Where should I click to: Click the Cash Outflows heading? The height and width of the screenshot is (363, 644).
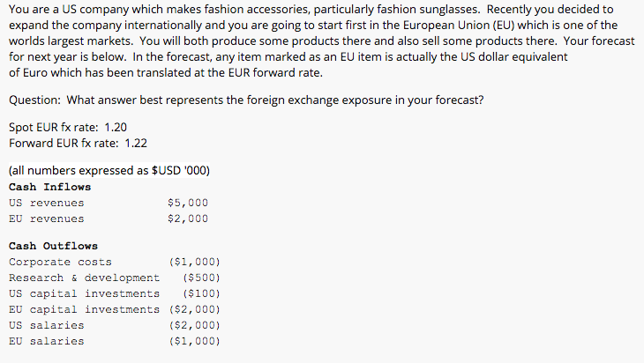[54, 246]
